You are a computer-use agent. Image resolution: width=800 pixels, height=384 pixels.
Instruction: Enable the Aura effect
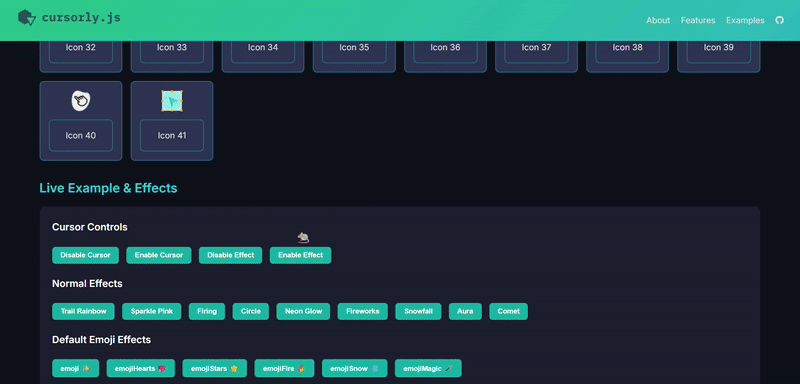(465, 312)
